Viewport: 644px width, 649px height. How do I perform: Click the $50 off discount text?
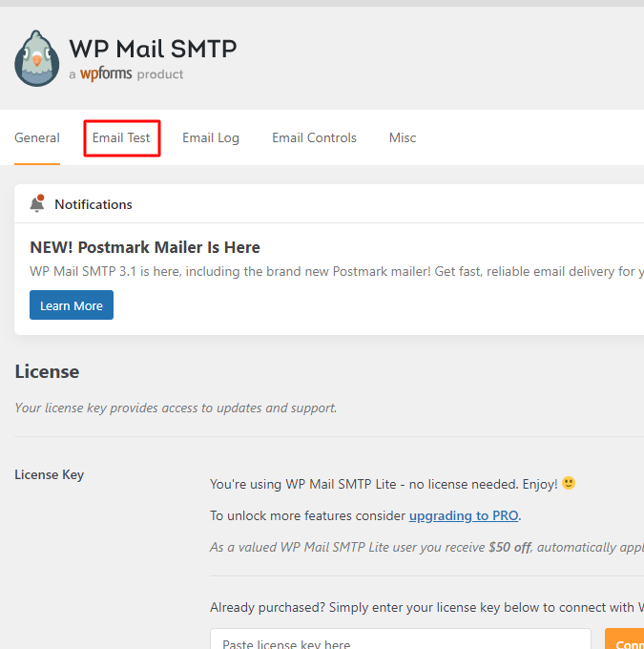point(509,547)
